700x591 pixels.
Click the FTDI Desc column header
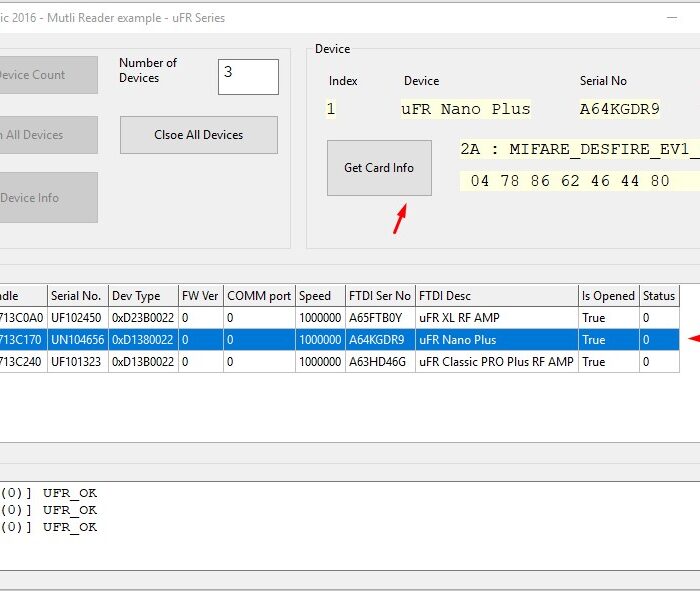(497, 296)
